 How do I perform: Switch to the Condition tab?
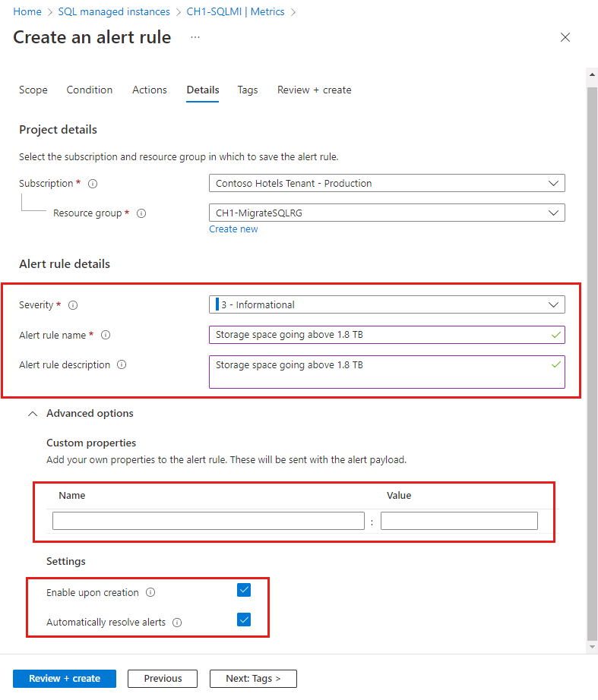pyautogui.click(x=89, y=90)
